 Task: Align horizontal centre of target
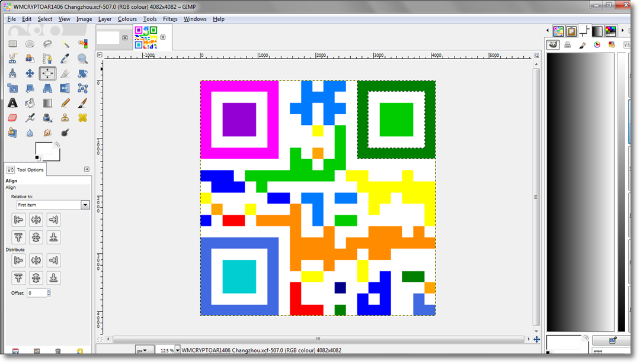click(x=36, y=220)
